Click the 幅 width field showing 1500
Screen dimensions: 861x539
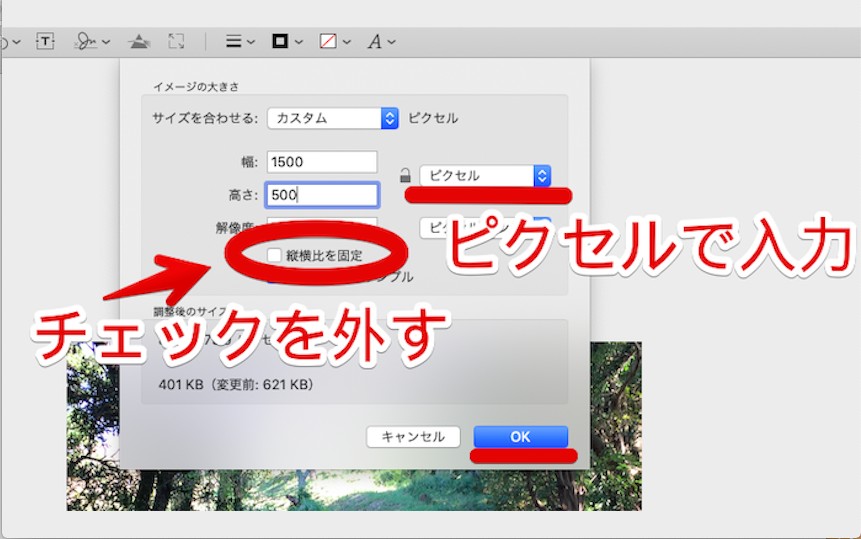[x=322, y=162]
